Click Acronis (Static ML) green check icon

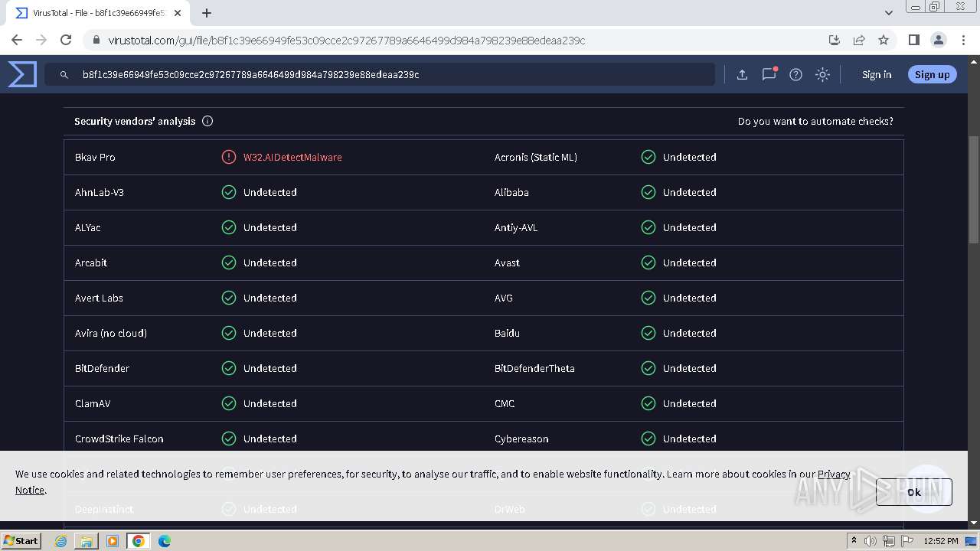(648, 157)
